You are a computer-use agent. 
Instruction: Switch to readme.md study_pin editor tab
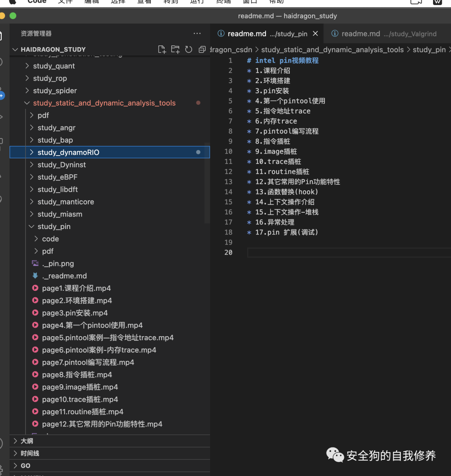click(267, 34)
